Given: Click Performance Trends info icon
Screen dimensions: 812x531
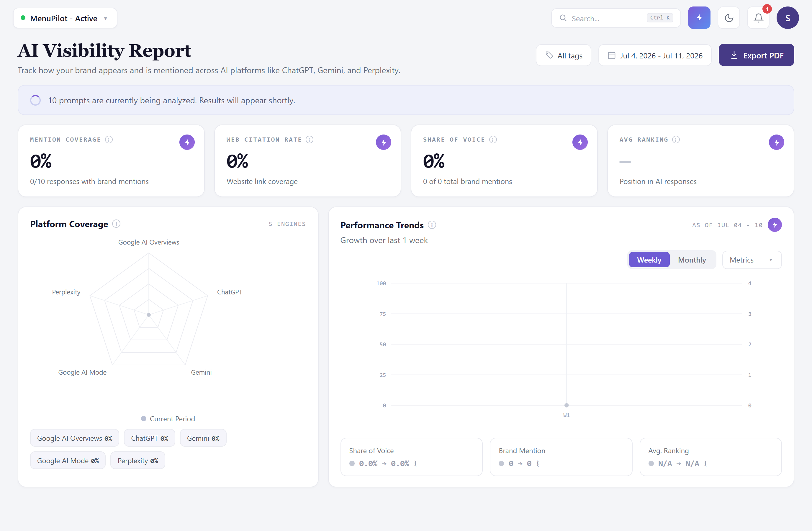Looking at the screenshot, I should click(432, 225).
